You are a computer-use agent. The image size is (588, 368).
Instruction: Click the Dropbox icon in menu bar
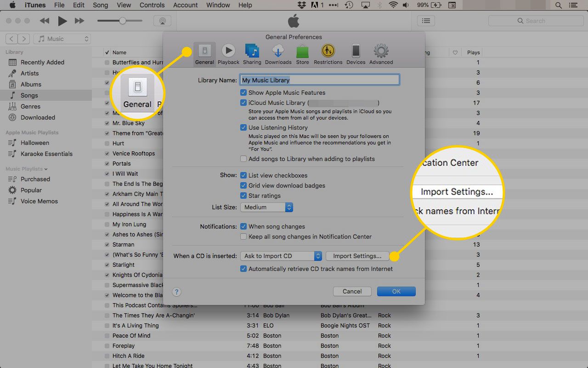pyautogui.click(x=301, y=5)
